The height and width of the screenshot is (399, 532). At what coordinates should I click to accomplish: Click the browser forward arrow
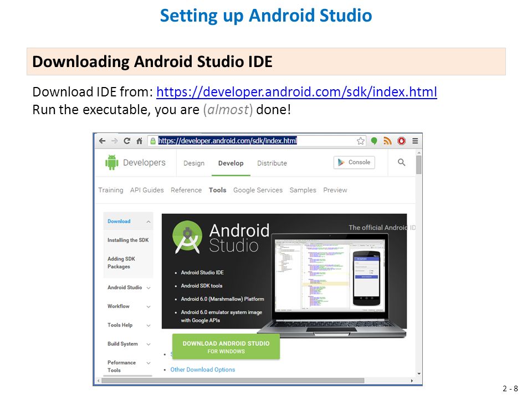click(115, 141)
